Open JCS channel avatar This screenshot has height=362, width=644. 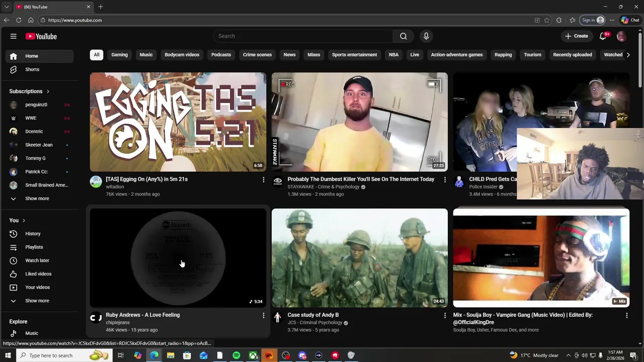point(277,317)
